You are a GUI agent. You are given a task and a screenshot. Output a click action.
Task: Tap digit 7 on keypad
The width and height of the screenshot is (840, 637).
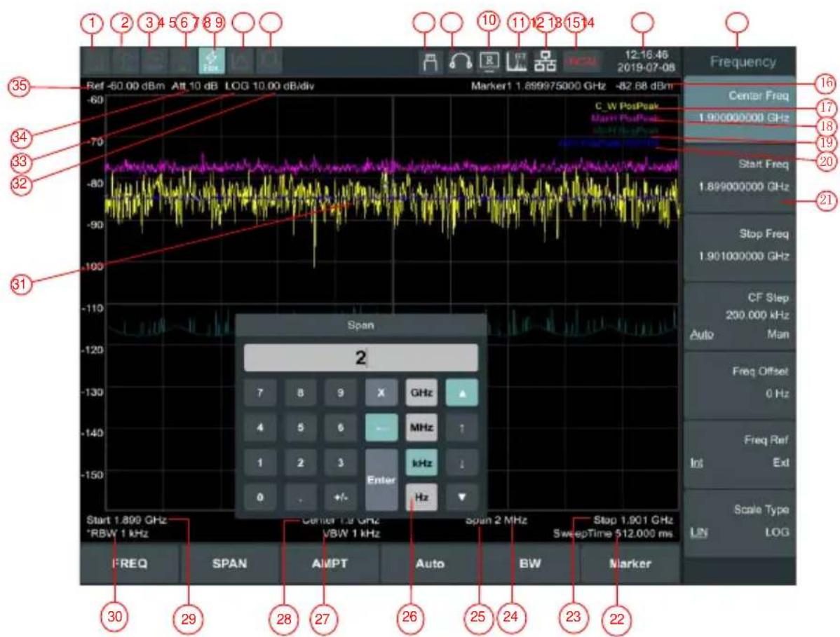point(260,393)
